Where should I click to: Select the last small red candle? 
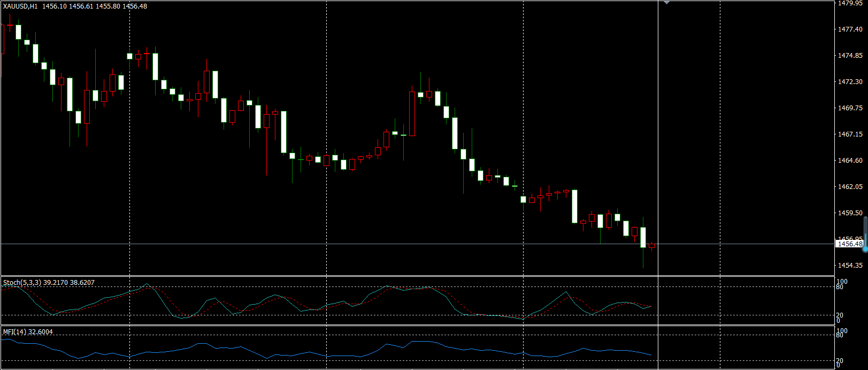651,246
